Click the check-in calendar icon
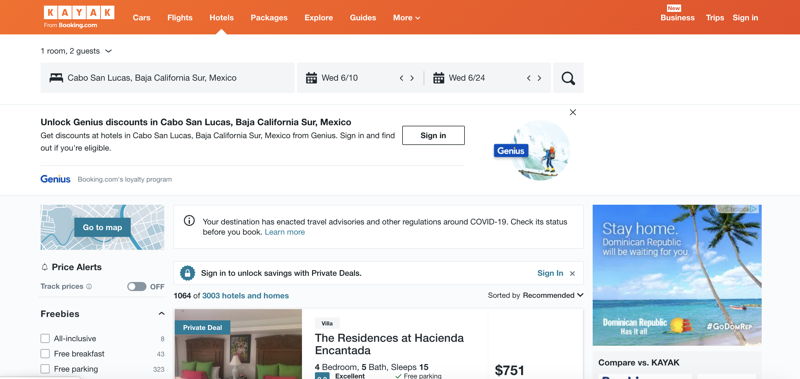Screen dimensions: 800x379 pos(311,78)
